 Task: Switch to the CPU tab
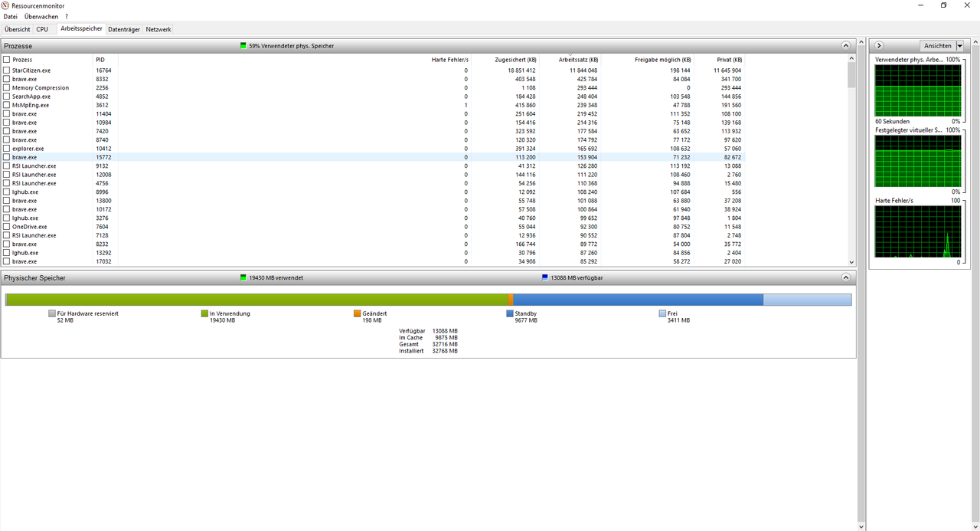tap(42, 29)
